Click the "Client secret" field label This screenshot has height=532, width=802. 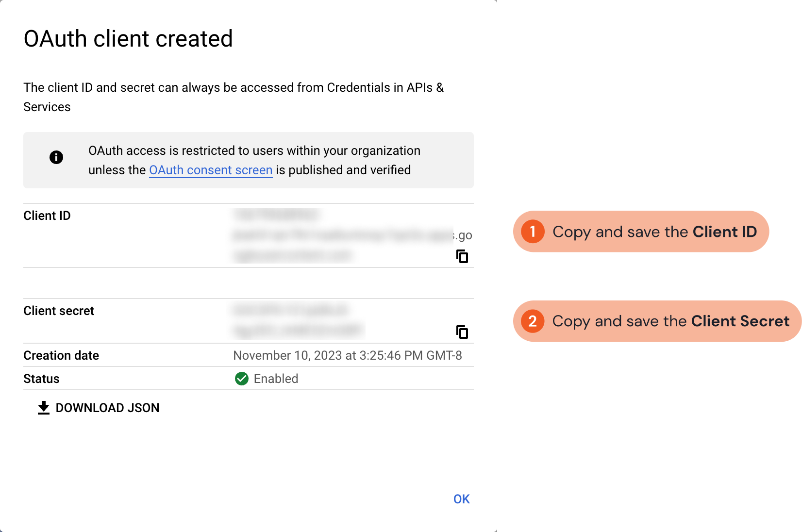coord(59,311)
